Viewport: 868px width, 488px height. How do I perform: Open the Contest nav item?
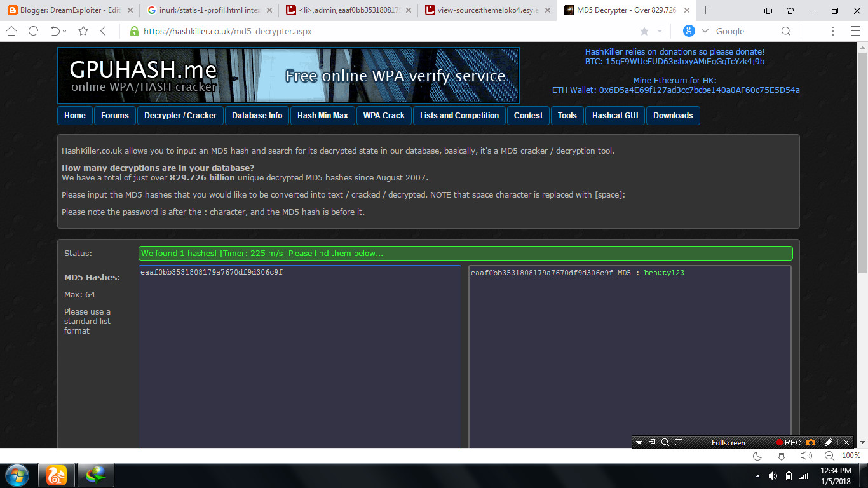[529, 116]
